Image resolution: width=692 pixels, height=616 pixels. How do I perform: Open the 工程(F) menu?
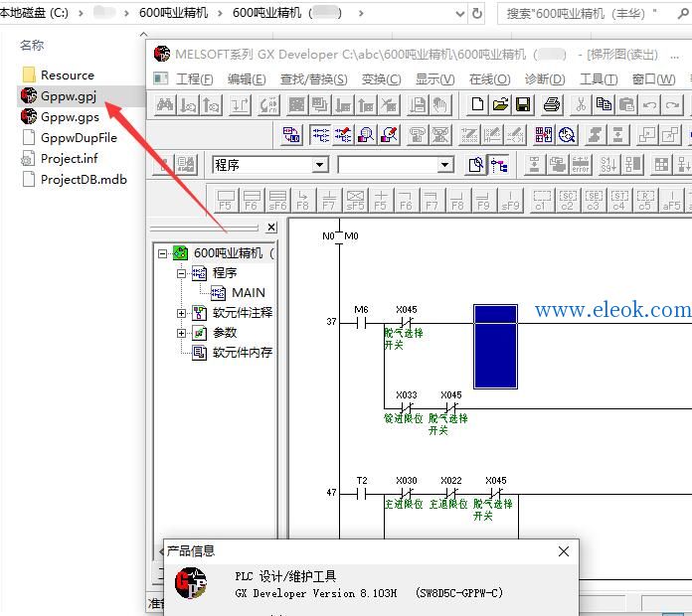click(x=195, y=79)
